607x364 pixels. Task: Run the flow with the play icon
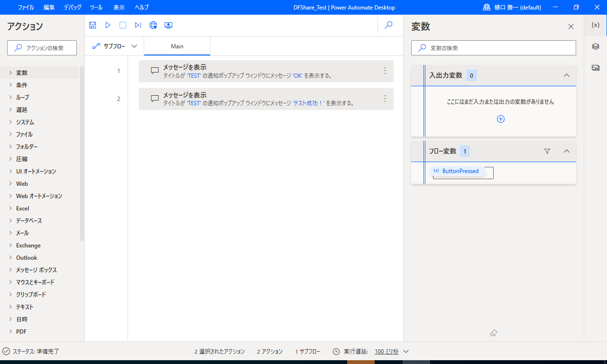point(108,25)
